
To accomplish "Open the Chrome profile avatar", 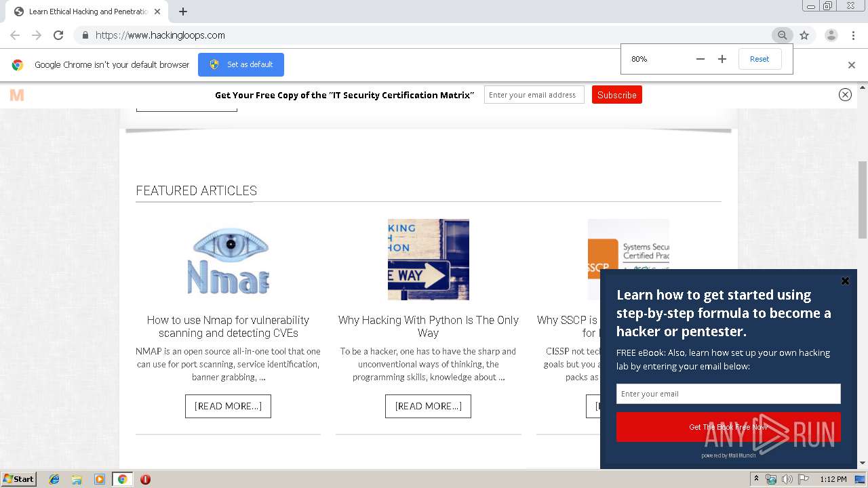I will pyautogui.click(x=831, y=35).
